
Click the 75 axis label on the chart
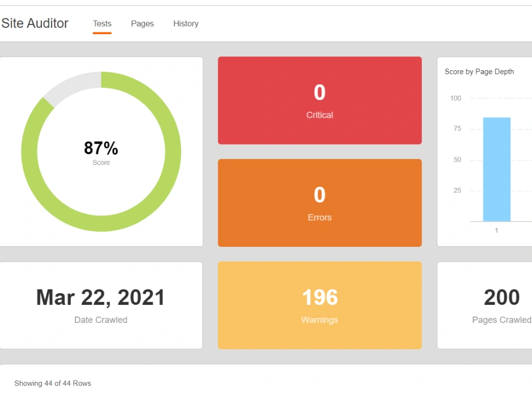[x=458, y=129]
